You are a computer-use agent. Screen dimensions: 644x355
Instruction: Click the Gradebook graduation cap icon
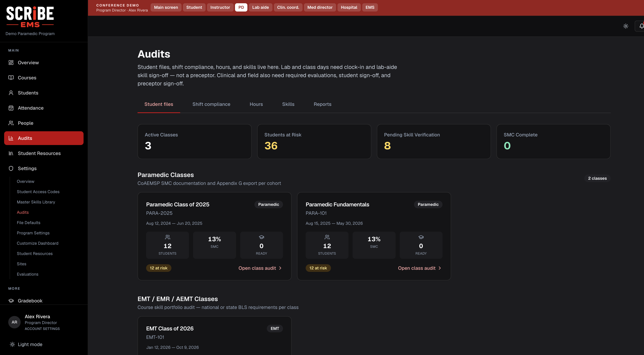point(11,301)
